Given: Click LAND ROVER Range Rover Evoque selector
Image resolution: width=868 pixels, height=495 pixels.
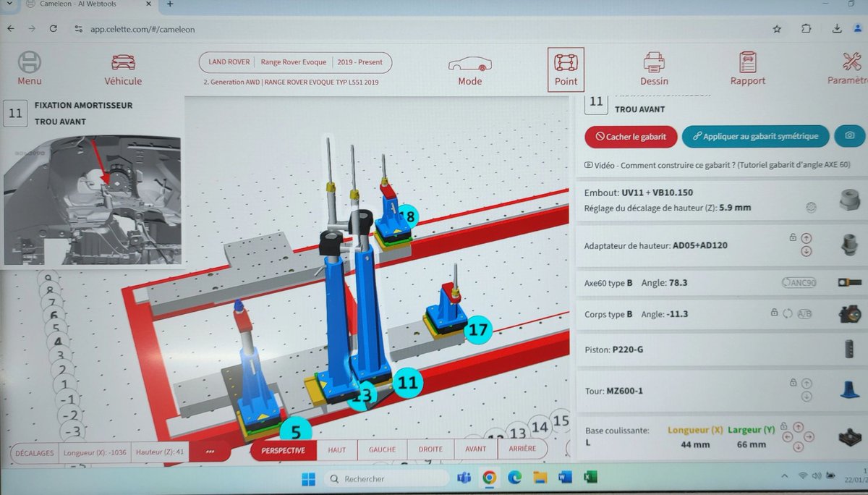Looking at the screenshot, I should pos(295,62).
